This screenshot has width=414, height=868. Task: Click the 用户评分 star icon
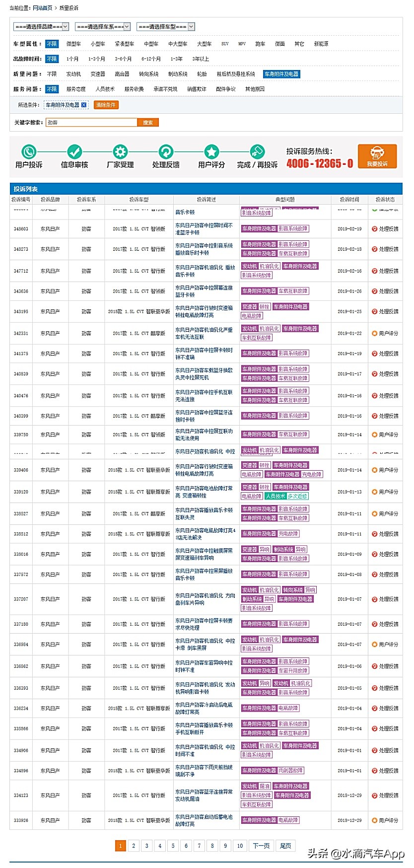211,151
